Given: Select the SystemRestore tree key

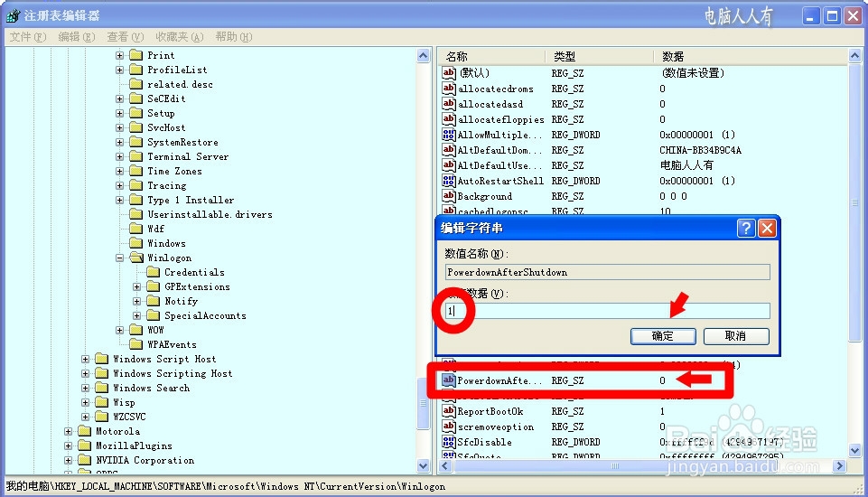Looking at the screenshot, I should coord(182,142).
